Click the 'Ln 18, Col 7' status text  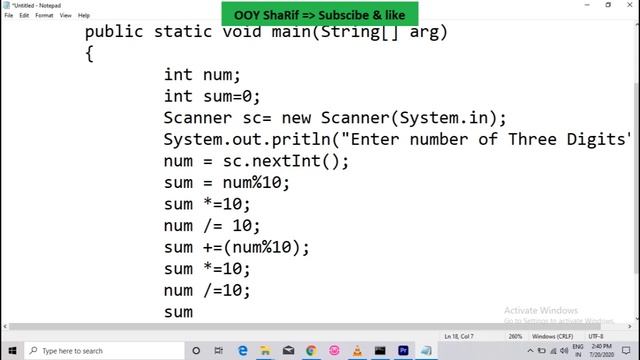[459, 336]
